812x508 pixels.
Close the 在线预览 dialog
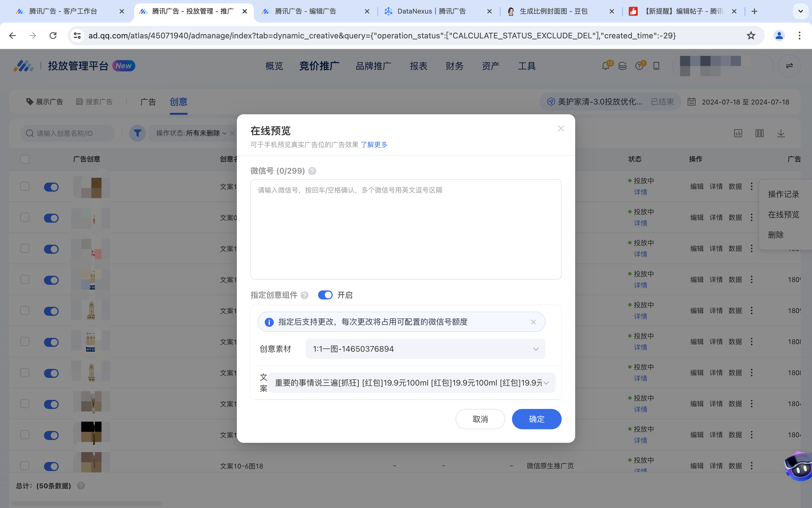pos(561,128)
